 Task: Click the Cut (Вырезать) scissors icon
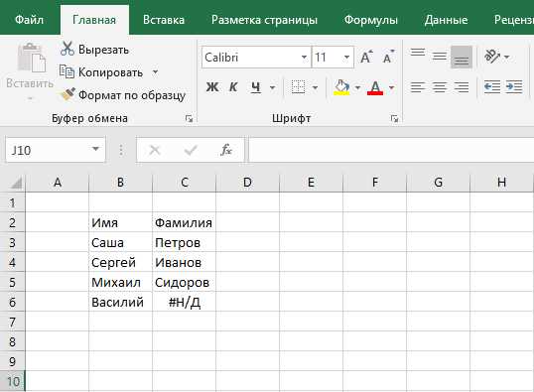(x=67, y=49)
